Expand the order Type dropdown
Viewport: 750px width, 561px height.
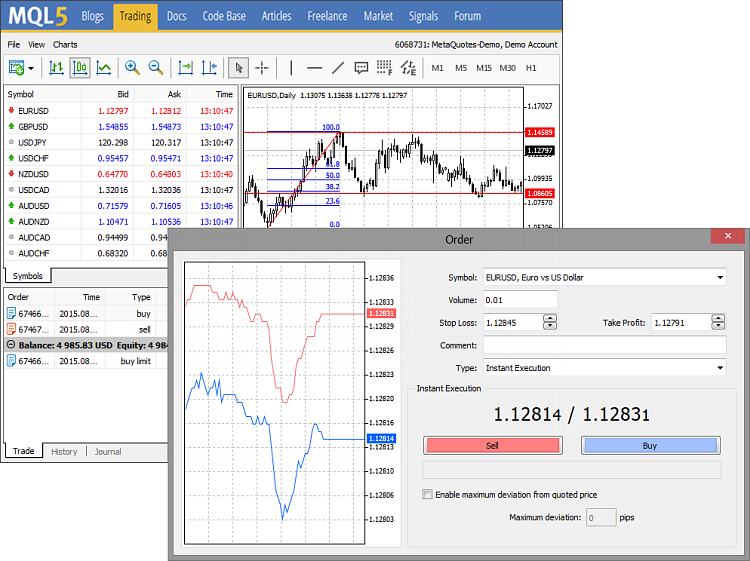coord(720,368)
